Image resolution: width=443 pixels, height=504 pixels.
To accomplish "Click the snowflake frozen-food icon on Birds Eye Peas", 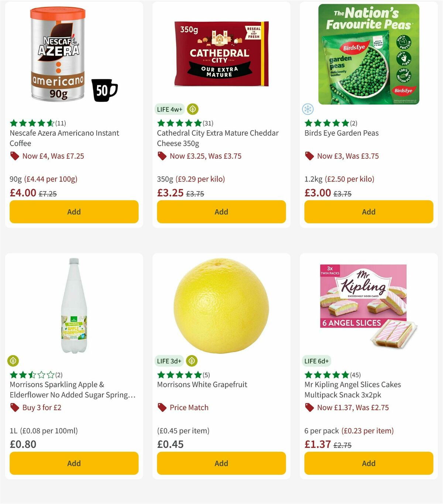I will [308, 109].
